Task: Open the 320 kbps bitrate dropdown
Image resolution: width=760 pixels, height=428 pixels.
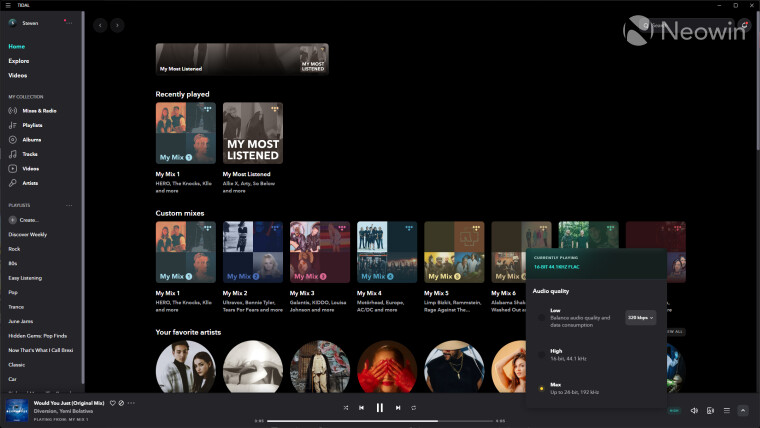Action: tap(640, 318)
